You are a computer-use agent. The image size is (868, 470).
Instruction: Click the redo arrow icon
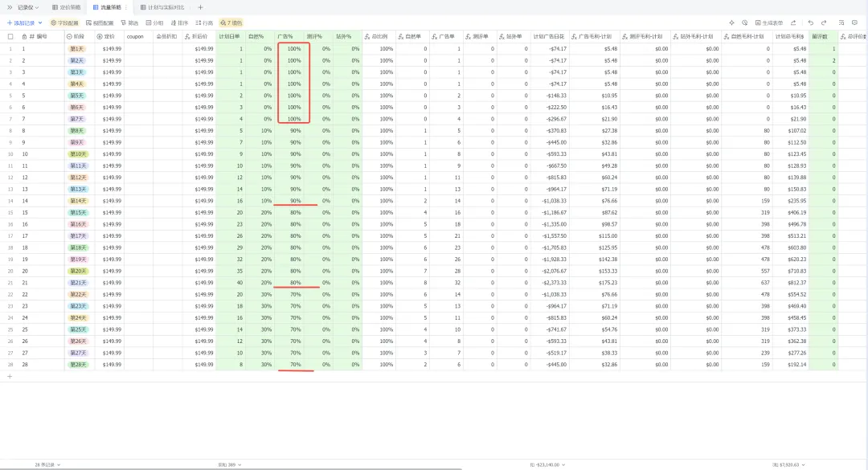click(x=824, y=22)
